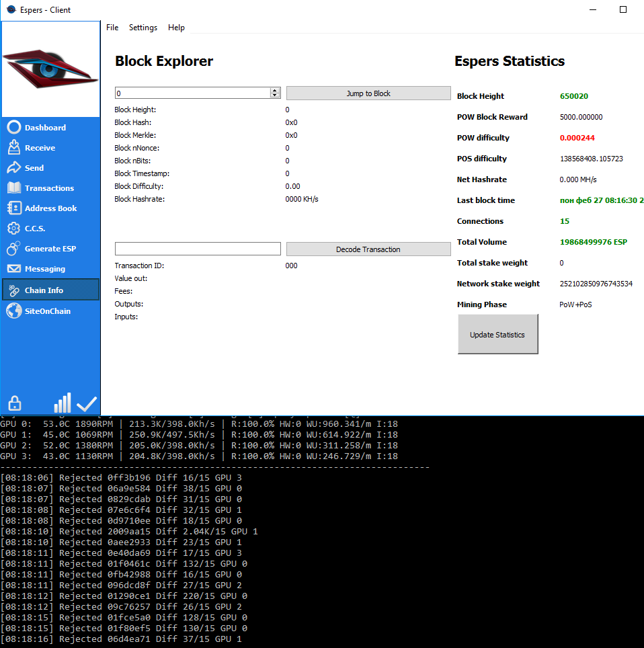Viewport: 644px width, 648px height.
Task: Maximize the Espers Client window
Action: pyautogui.click(x=623, y=9)
